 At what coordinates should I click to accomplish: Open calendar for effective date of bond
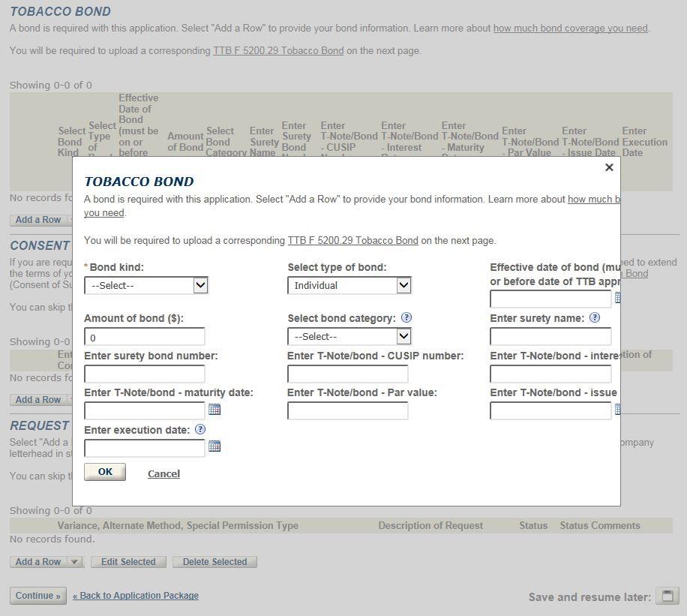pyautogui.click(x=617, y=298)
